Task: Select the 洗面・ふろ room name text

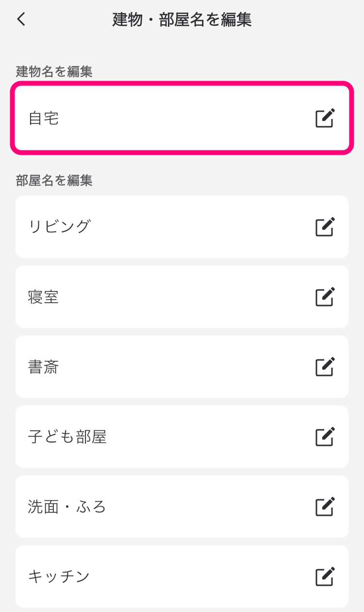Action: 67,507
